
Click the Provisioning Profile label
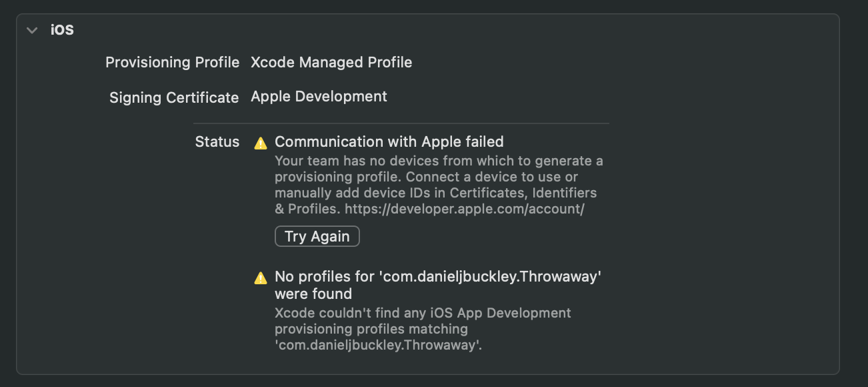click(x=172, y=62)
